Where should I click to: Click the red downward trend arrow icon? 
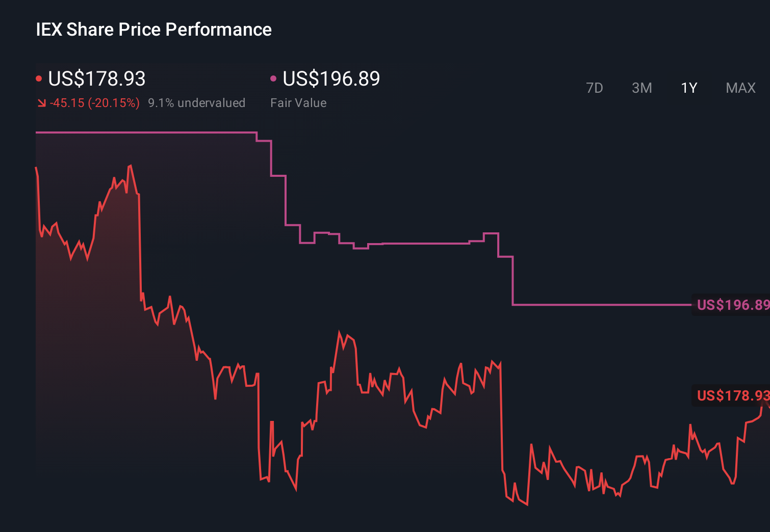pyautogui.click(x=41, y=102)
